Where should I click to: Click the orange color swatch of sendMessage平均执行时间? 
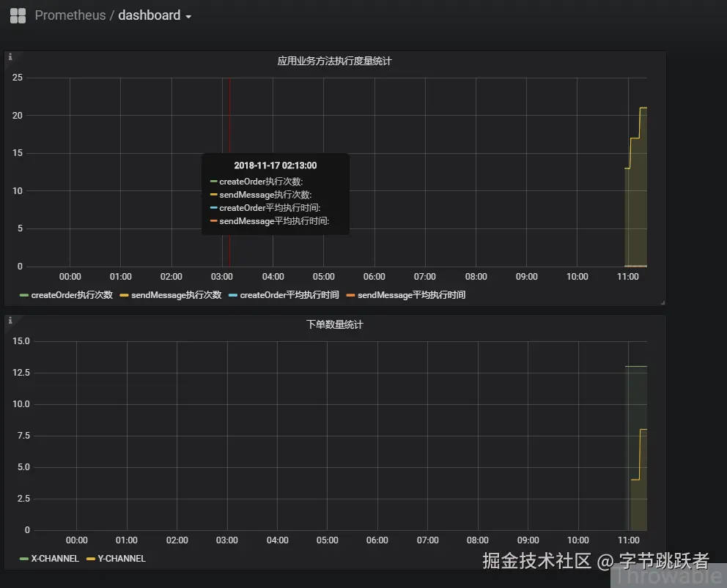[x=350, y=295]
